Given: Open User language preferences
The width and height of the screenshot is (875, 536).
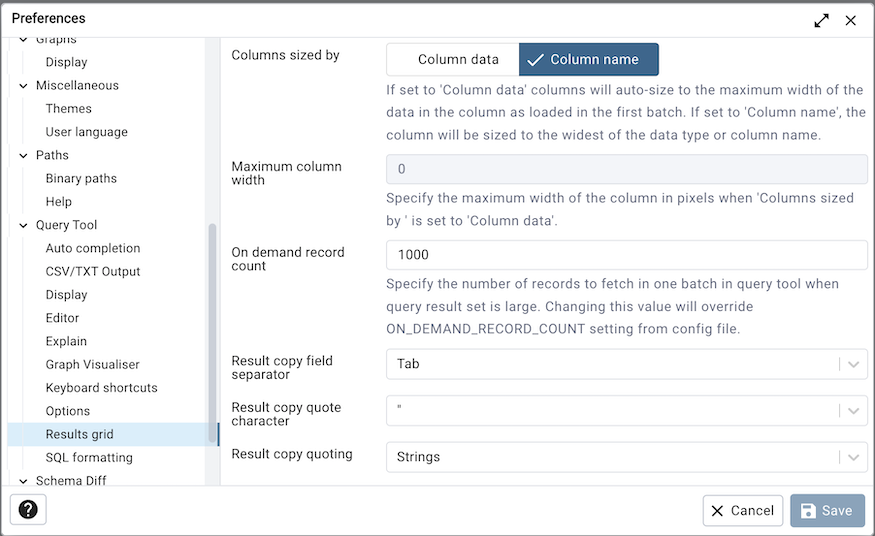Looking at the screenshot, I should pyautogui.click(x=86, y=132).
